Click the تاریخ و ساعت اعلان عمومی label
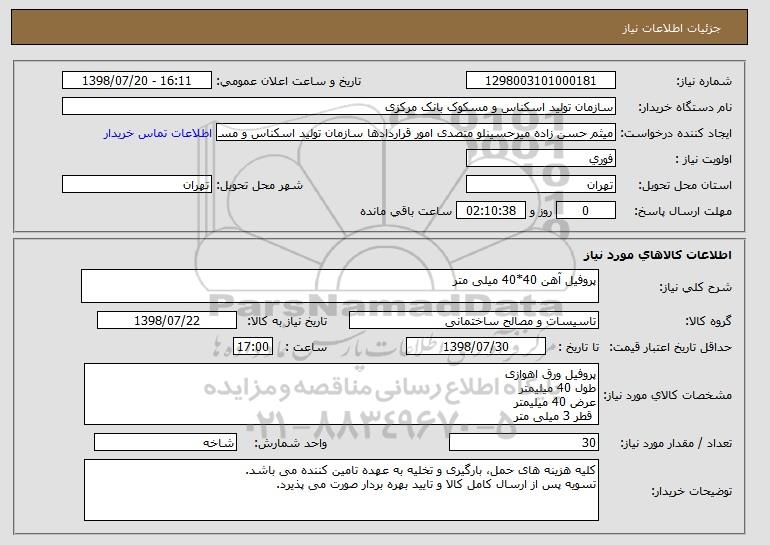This screenshot has width=770, height=545. click(289, 81)
